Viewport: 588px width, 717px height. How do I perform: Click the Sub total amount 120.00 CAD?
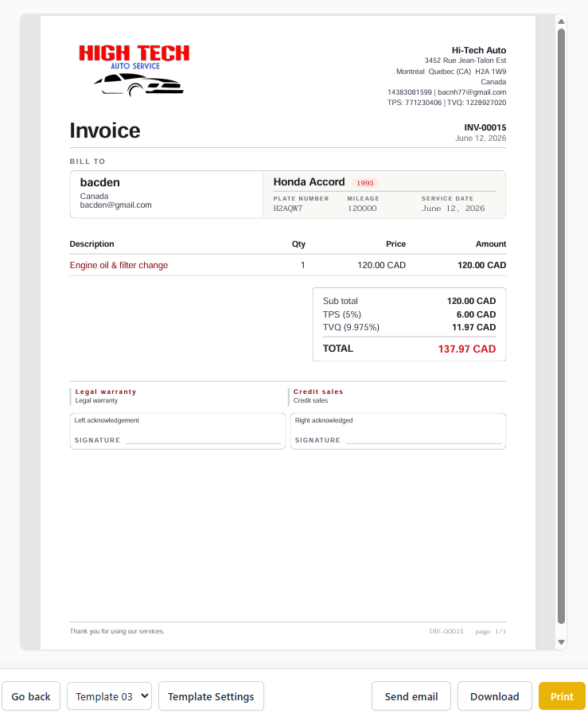(471, 302)
